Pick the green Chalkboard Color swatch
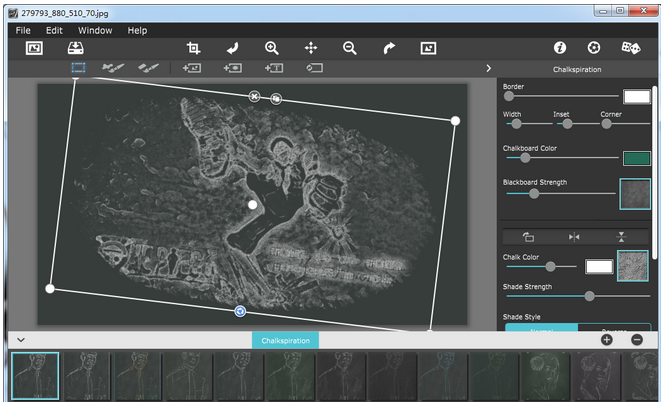This screenshot has height=402, width=661. point(636,158)
